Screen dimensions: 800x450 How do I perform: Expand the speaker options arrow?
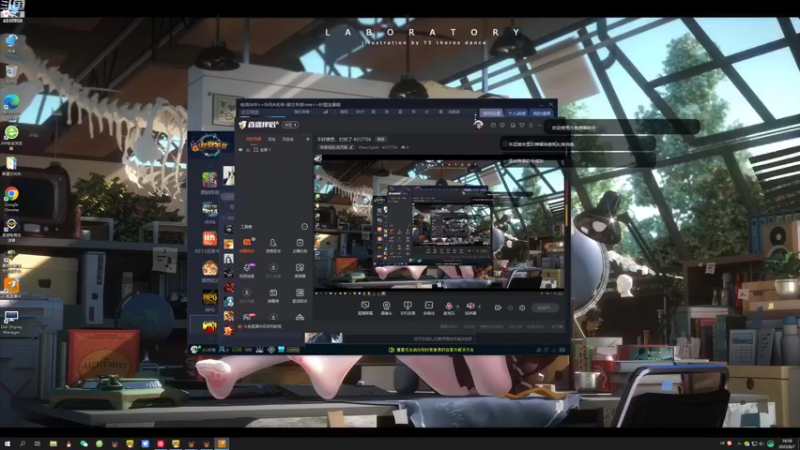(x=479, y=307)
